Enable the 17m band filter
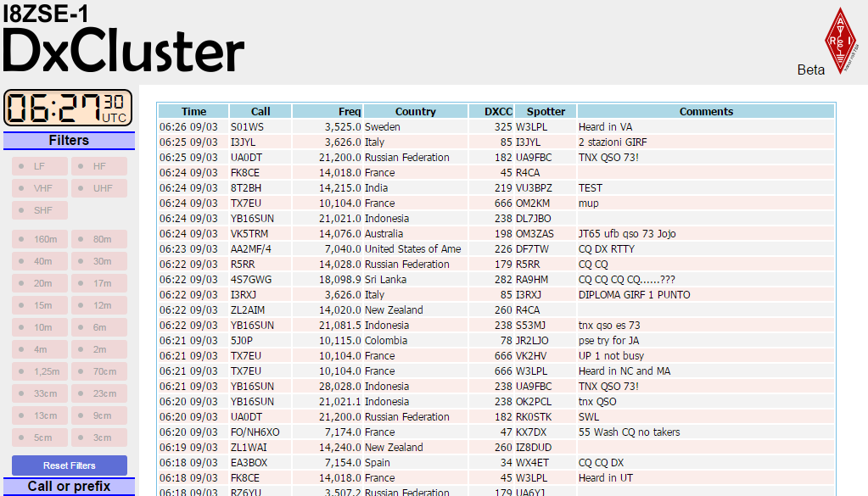Screen dimensions: 868x496 [99, 283]
